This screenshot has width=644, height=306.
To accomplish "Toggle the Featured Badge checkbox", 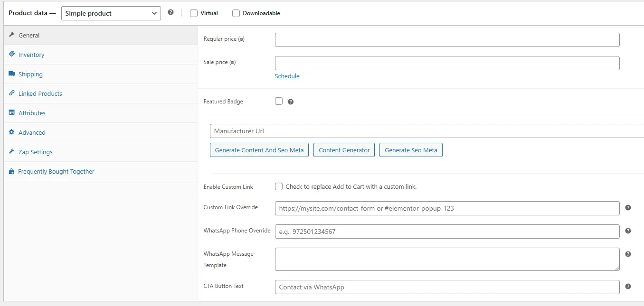I will (279, 101).
